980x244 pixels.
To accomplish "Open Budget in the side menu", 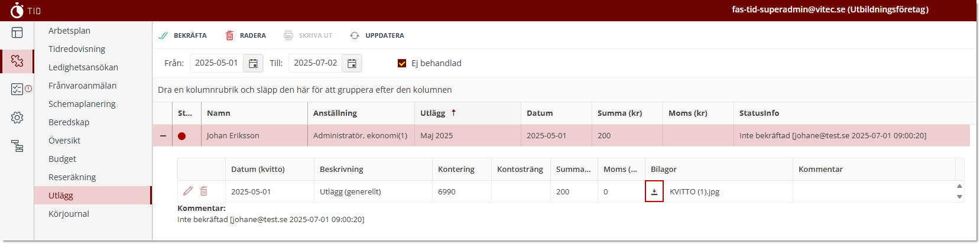I will [62, 159].
